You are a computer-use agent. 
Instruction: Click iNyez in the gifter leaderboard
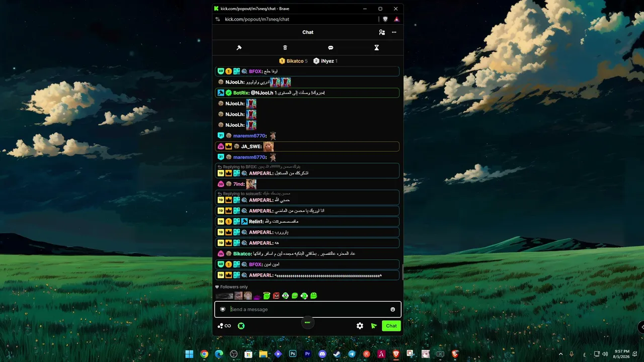325,61
